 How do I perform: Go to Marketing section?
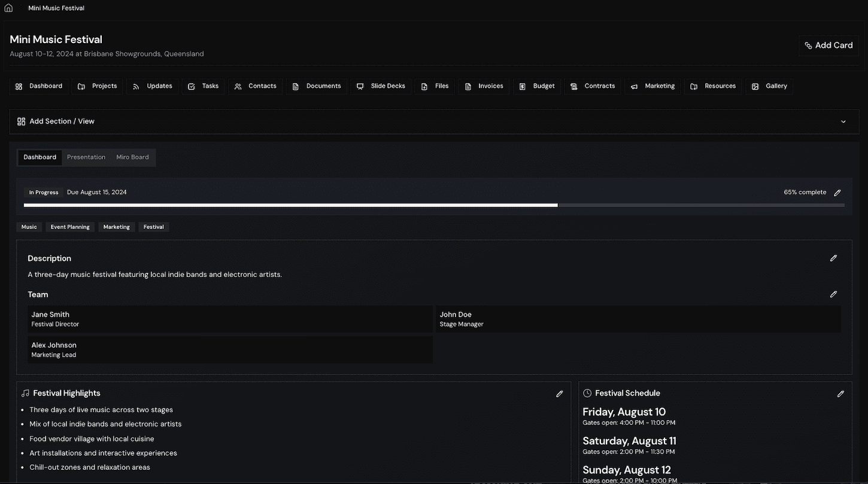tap(653, 86)
